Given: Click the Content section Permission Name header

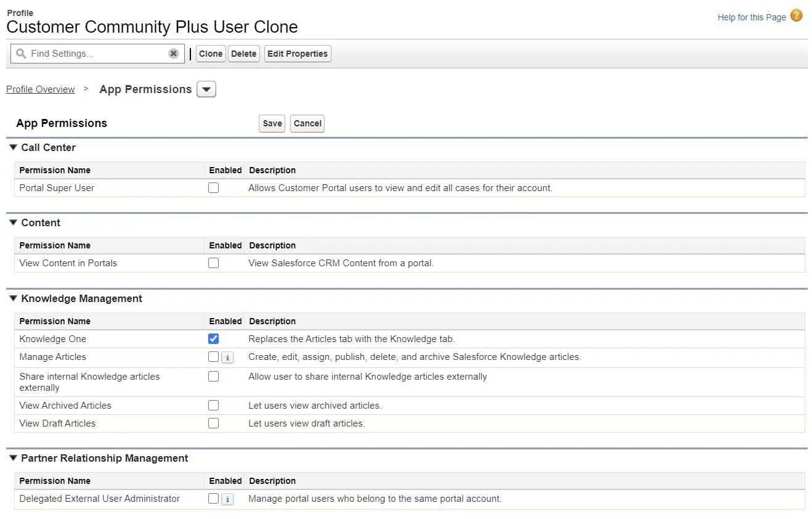Looking at the screenshot, I should point(55,245).
